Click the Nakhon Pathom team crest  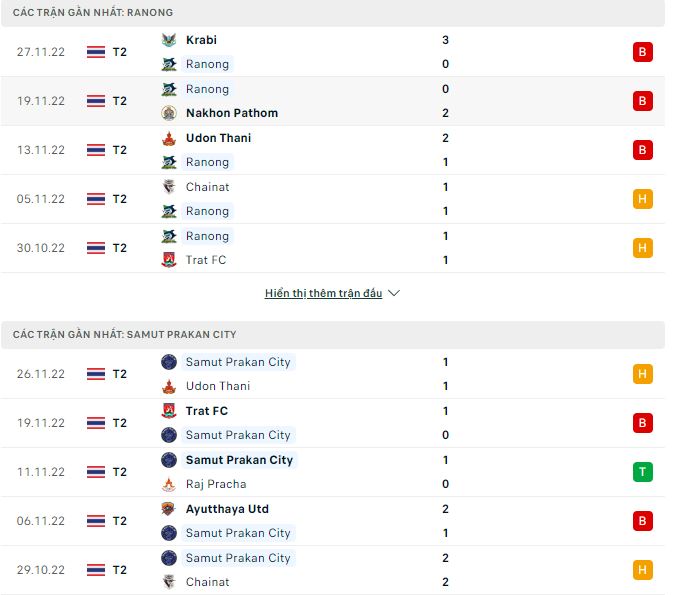coord(168,113)
